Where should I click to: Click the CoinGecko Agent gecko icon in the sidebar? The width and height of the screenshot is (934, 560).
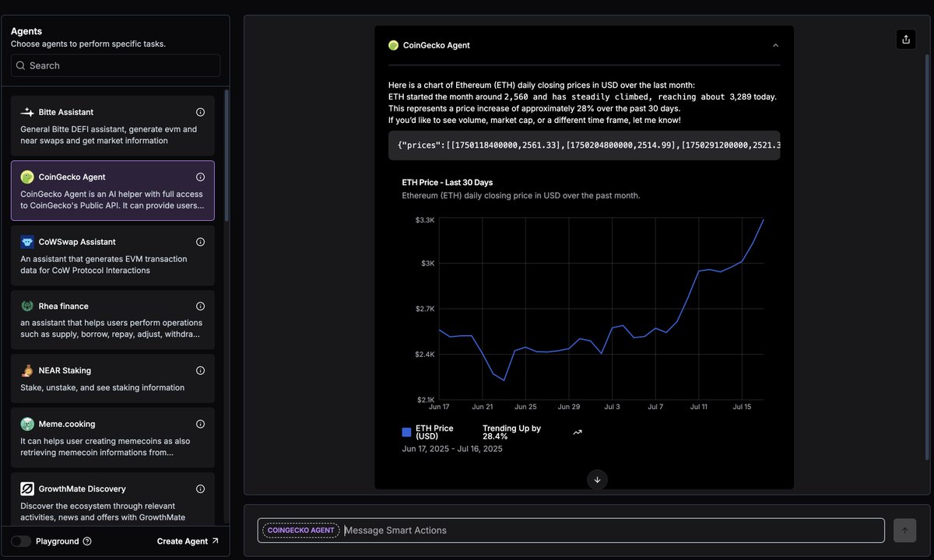[27, 177]
